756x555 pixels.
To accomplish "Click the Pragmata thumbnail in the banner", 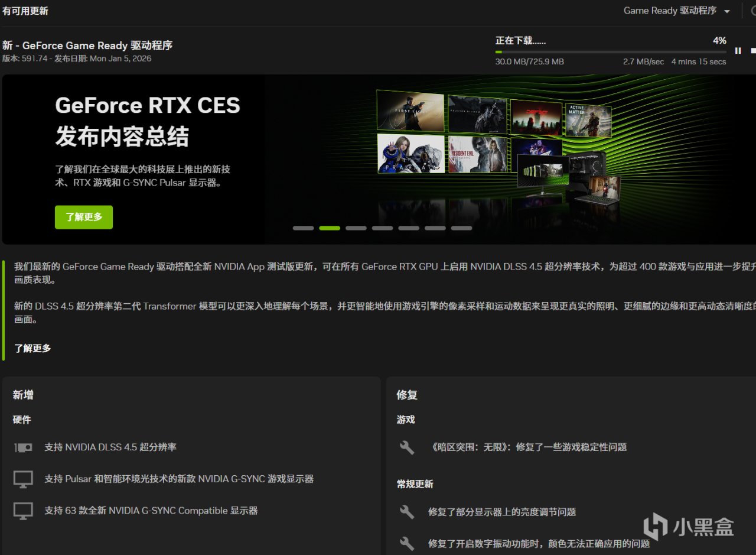I will tap(410, 153).
